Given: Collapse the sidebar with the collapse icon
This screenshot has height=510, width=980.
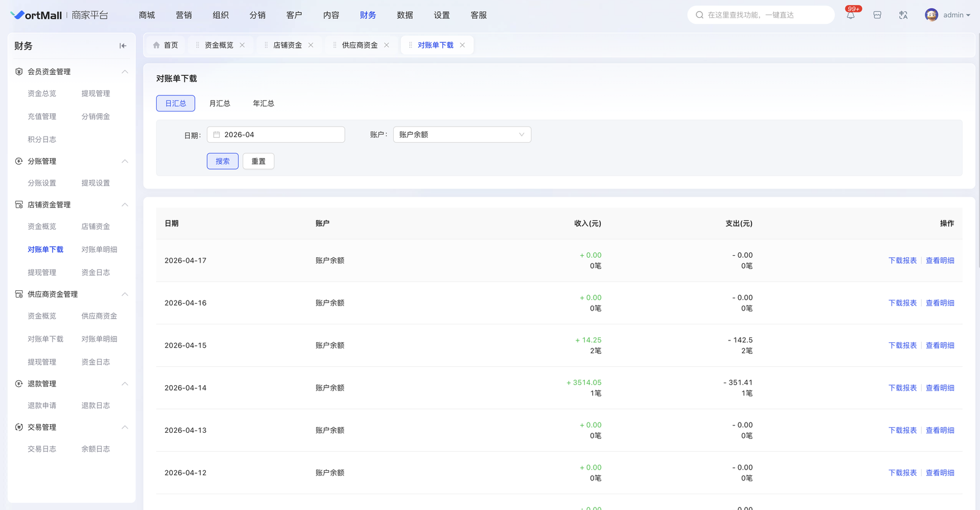Looking at the screenshot, I should coord(123,46).
